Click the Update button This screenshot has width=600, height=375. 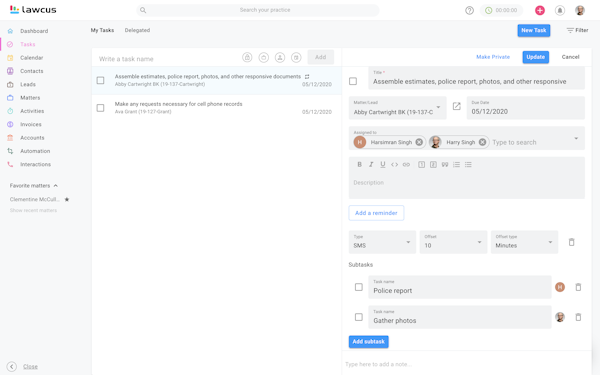pos(535,57)
